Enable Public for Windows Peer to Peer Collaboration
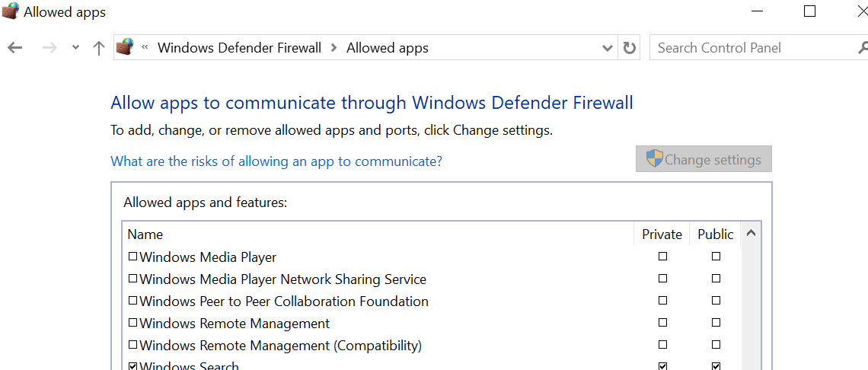 tap(716, 301)
